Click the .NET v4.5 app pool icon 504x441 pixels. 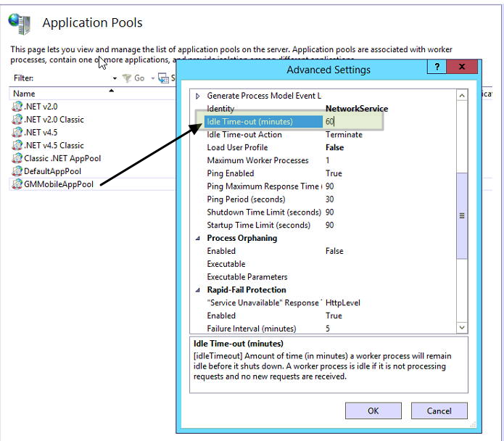17,133
